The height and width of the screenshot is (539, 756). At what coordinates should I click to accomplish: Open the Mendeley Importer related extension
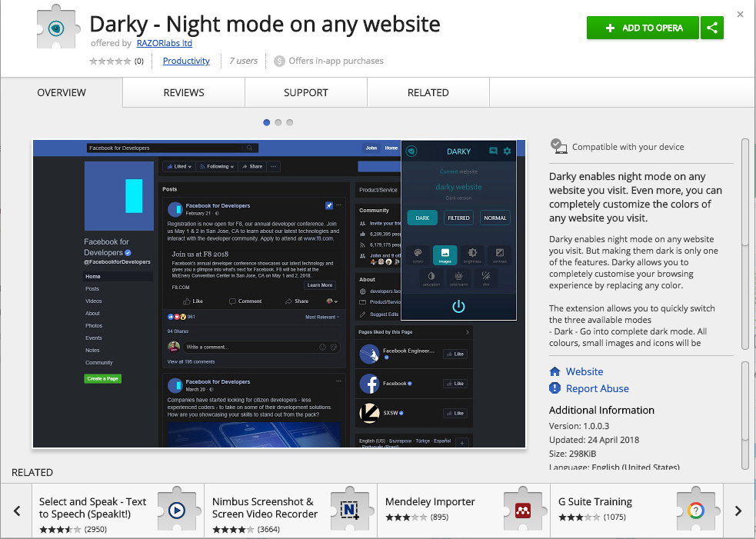click(464, 511)
